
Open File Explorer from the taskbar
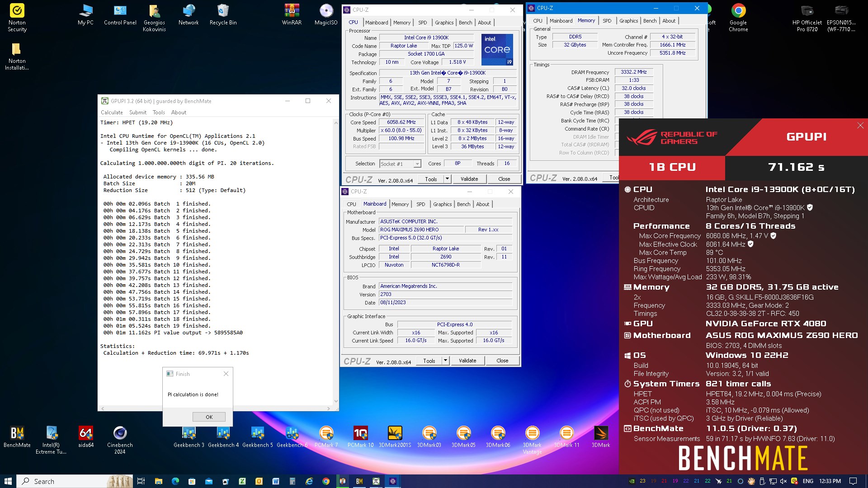point(158,481)
